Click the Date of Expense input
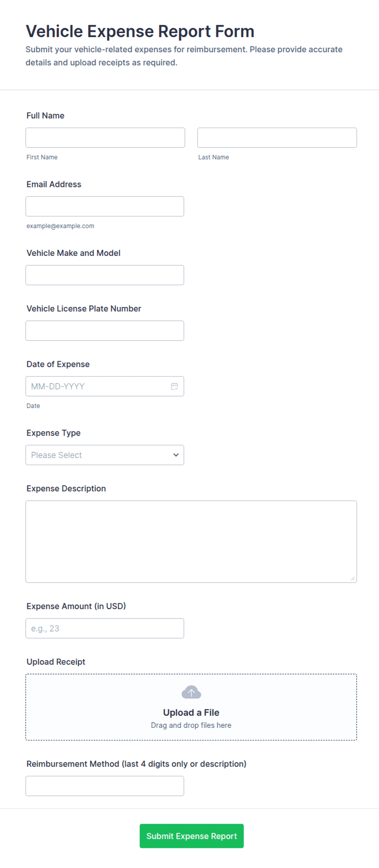This screenshot has width=379, height=868. (98, 386)
